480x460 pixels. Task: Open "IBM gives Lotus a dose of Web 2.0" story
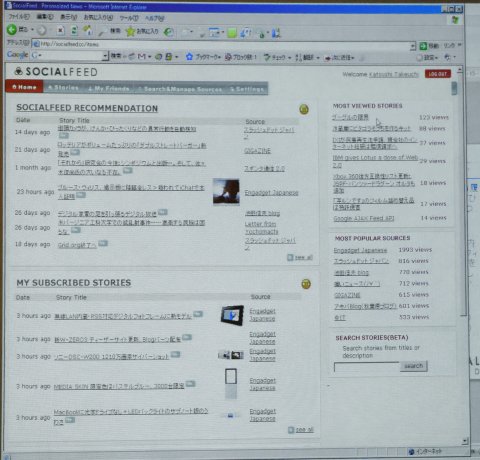[x=375, y=161]
